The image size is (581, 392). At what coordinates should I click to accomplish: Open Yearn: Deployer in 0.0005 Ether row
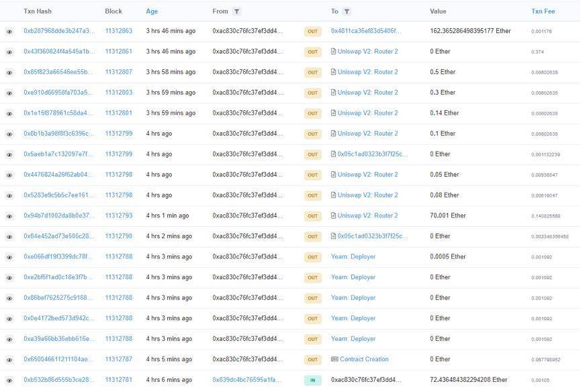[x=353, y=256]
